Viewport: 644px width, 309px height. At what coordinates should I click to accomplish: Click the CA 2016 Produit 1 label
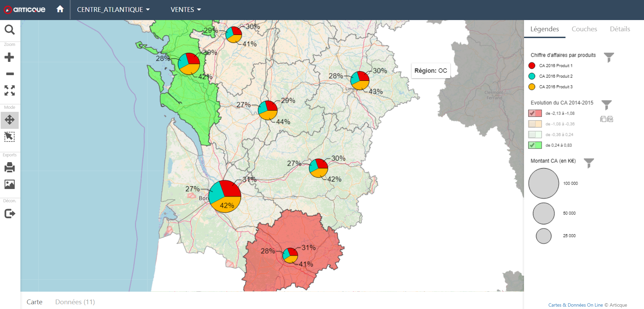click(x=556, y=66)
